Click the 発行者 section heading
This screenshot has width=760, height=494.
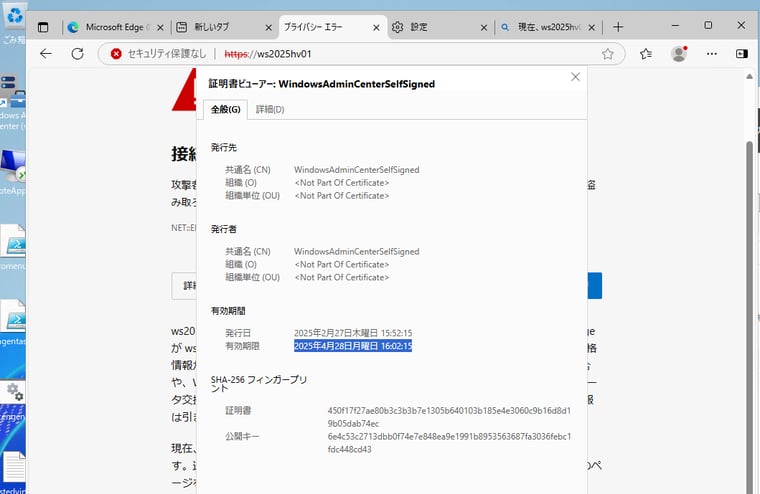223,229
